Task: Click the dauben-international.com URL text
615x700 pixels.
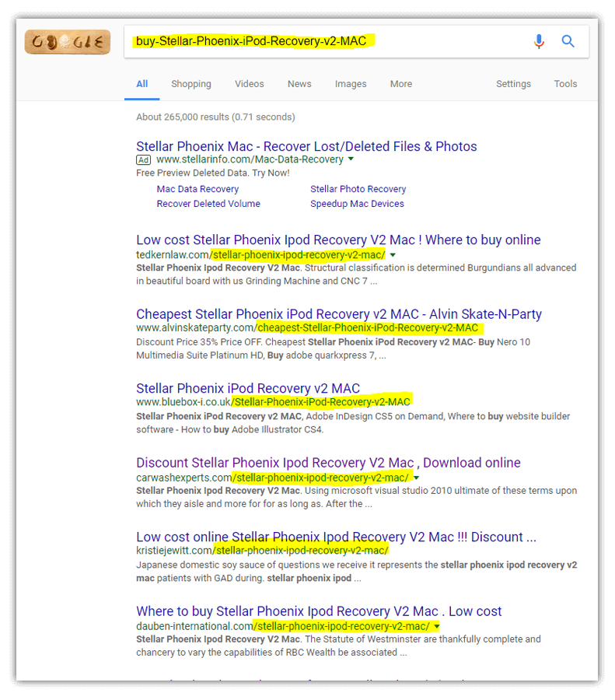Action: pyautogui.click(x=283, y=626)
